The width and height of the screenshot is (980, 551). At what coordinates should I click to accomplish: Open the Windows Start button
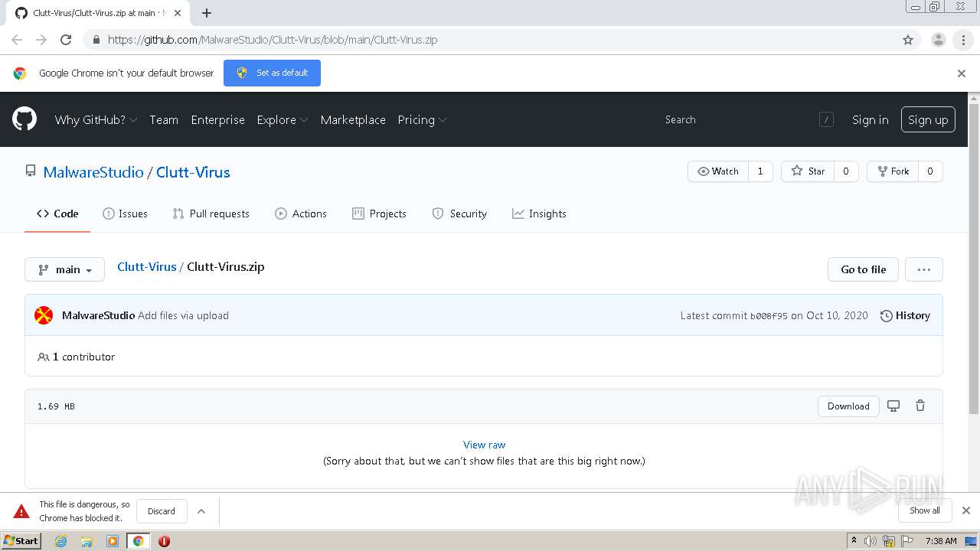(21, 541)
